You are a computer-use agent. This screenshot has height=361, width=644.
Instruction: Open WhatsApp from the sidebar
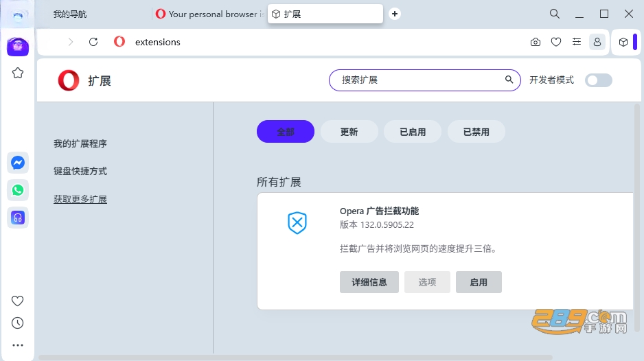tap(18, 190)
